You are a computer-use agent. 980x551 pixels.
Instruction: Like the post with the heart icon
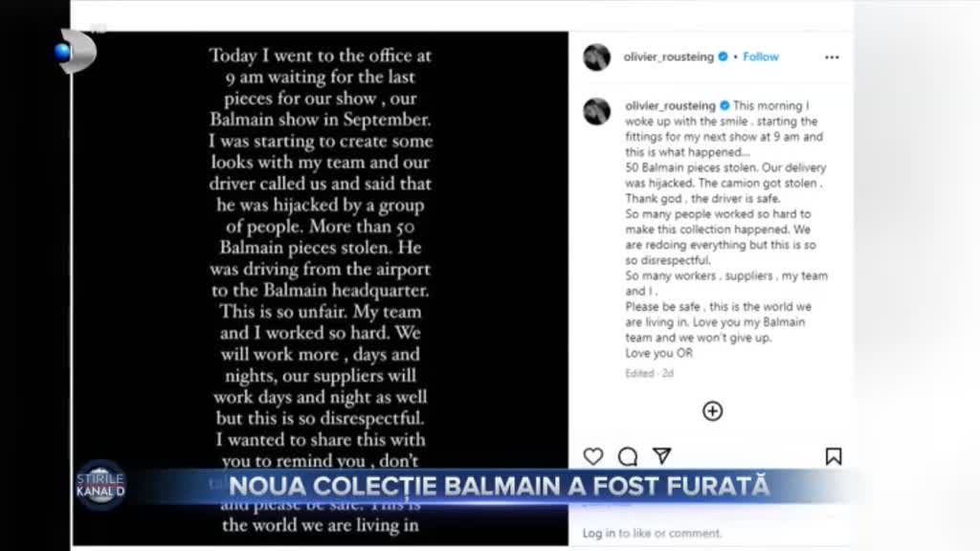(593, 456)
